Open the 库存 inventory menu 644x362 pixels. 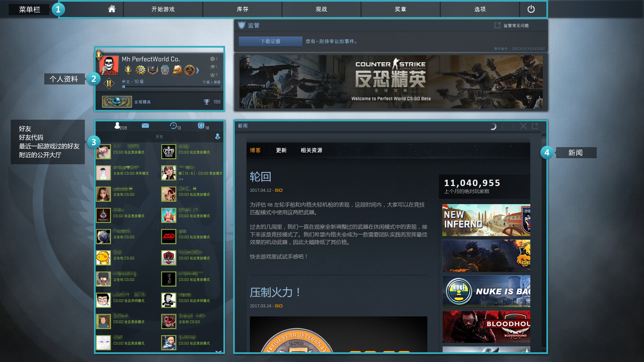[x=242, y=9]
